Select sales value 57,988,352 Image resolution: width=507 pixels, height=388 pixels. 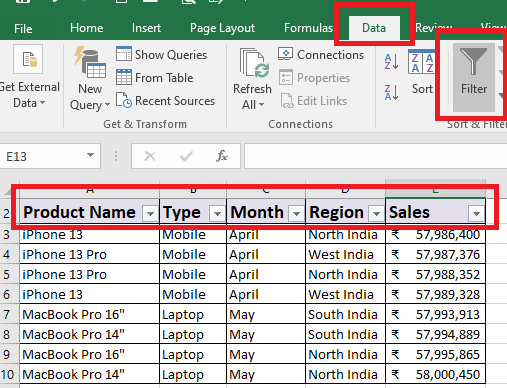click(435, 274)
